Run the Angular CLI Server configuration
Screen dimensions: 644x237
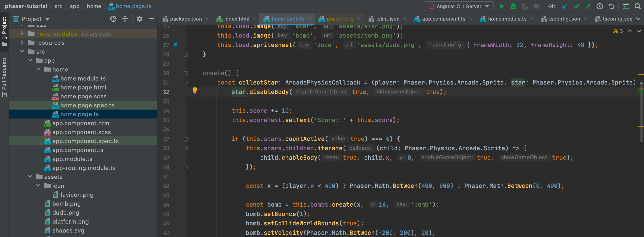click(x=502, y=6)
